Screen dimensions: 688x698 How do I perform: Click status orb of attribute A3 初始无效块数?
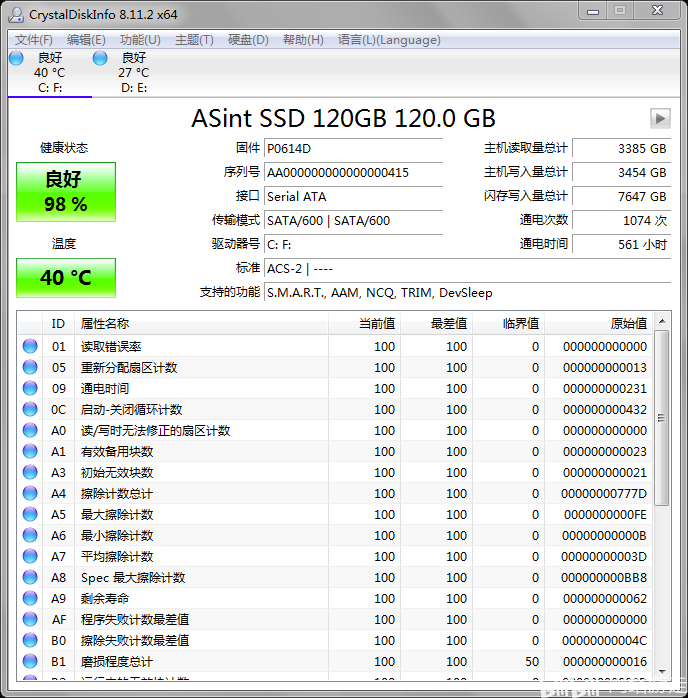pyautogui.click(x=30, y=472)
